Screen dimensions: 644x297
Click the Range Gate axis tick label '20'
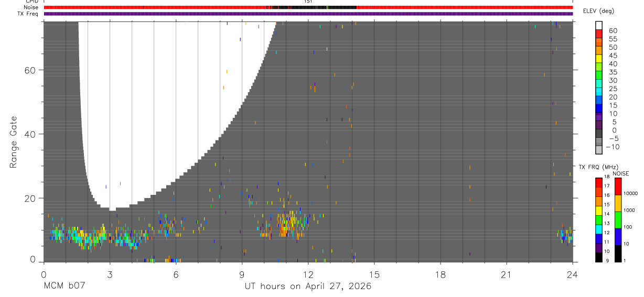[29, 198]
